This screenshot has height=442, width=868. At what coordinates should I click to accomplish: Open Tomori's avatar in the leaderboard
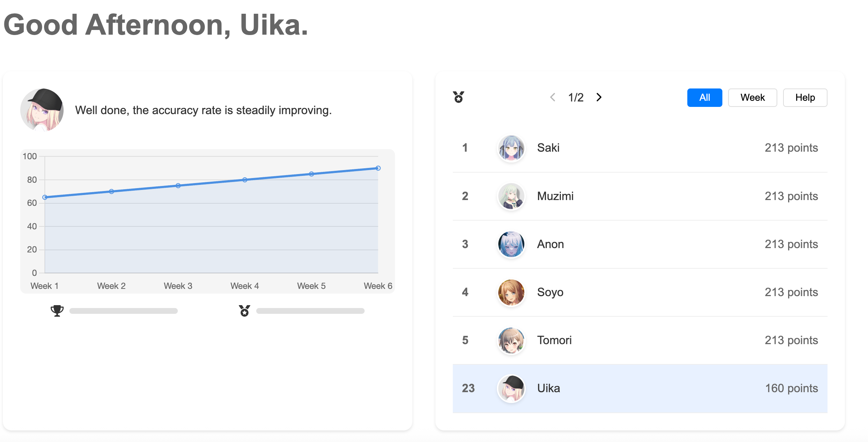click(x=511, y=340)
